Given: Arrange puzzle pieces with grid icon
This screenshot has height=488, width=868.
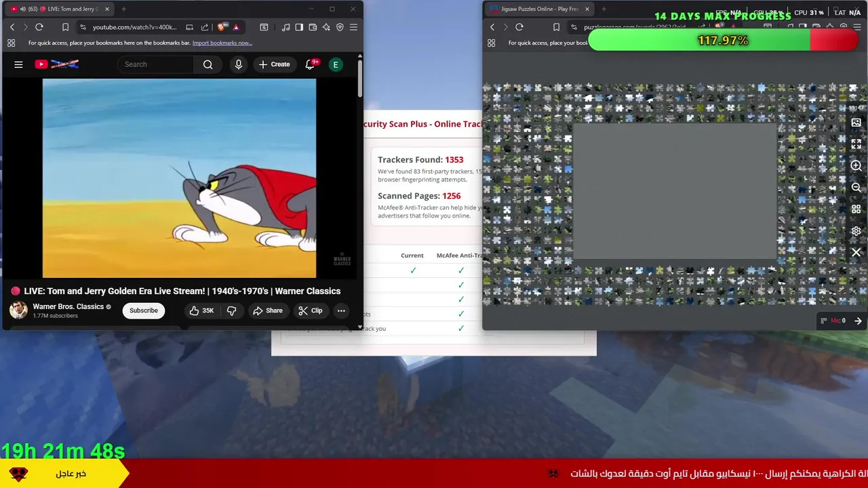Looking at the screenshot, I should 856,209.
